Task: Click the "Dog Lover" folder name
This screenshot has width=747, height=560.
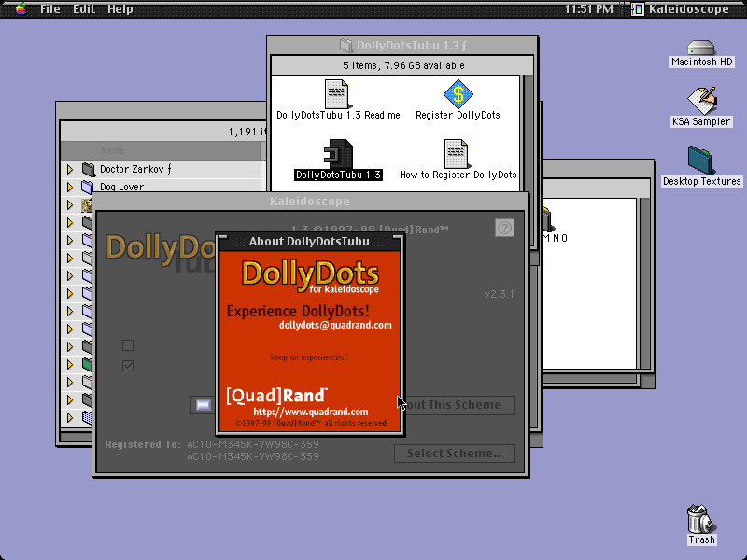Action: (x=121, y=187)
